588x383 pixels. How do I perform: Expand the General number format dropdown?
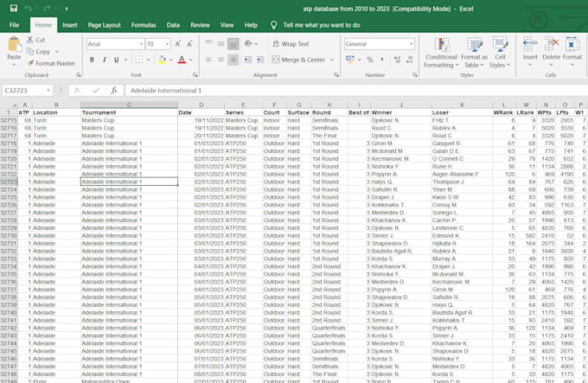(x=410, y=43)
